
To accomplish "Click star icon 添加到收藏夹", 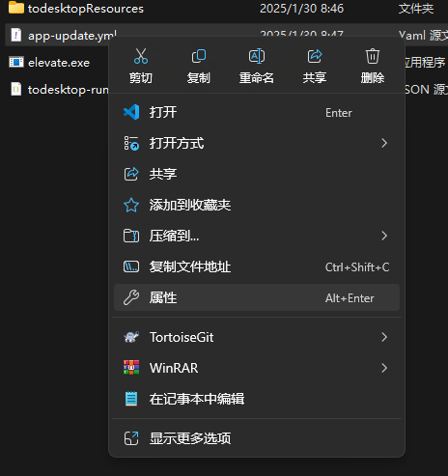I will pos(131,205).
